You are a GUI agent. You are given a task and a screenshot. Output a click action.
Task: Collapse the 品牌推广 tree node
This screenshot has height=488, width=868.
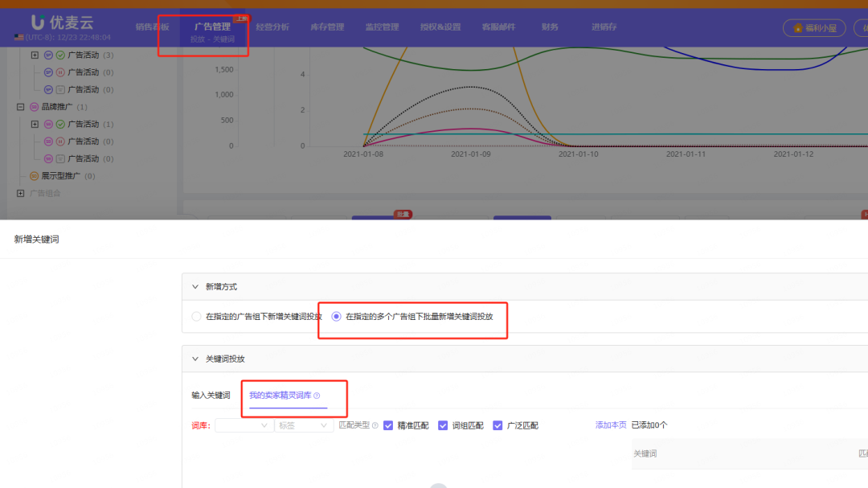pyautogui.click(x=20, y=106)
